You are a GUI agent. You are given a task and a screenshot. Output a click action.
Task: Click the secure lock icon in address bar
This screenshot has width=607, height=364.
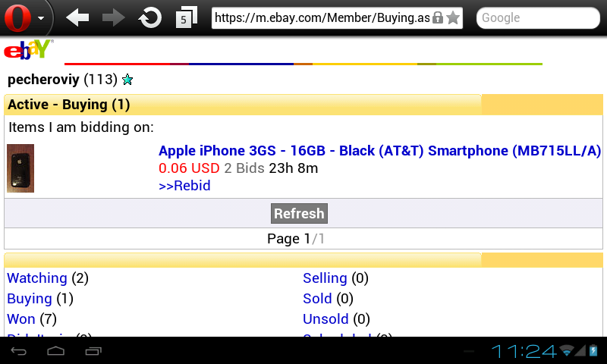(438, 17)
